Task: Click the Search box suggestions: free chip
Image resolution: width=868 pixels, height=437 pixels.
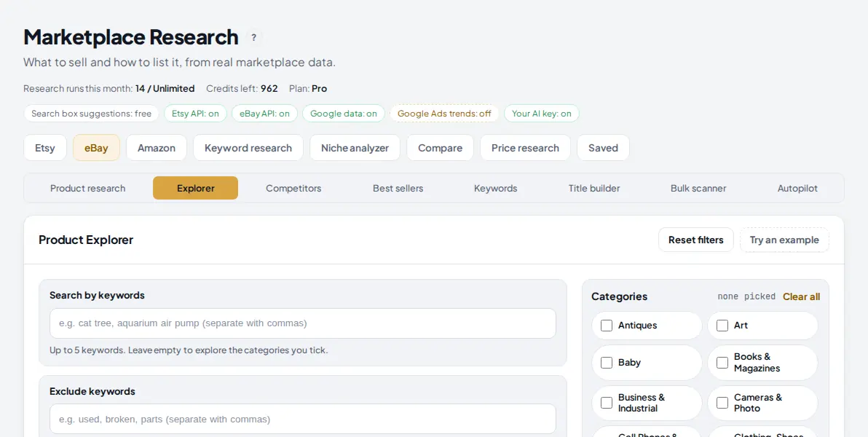Action: pos(91,114)
